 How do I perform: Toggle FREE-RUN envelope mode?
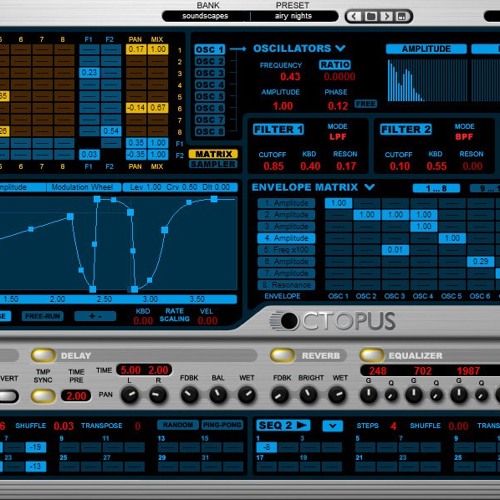(43, 316)
